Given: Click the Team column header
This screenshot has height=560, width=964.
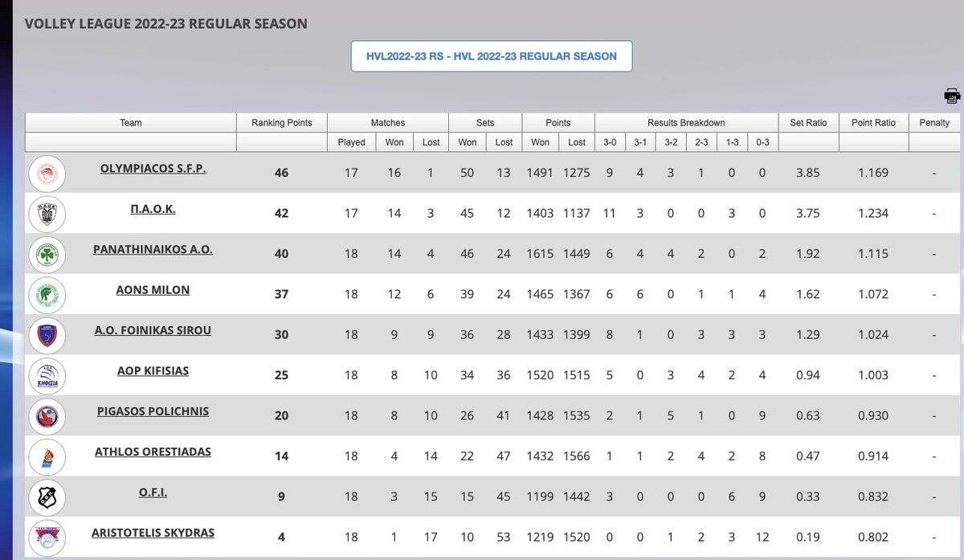Looking at the screenshot, I should pos(131,123).
